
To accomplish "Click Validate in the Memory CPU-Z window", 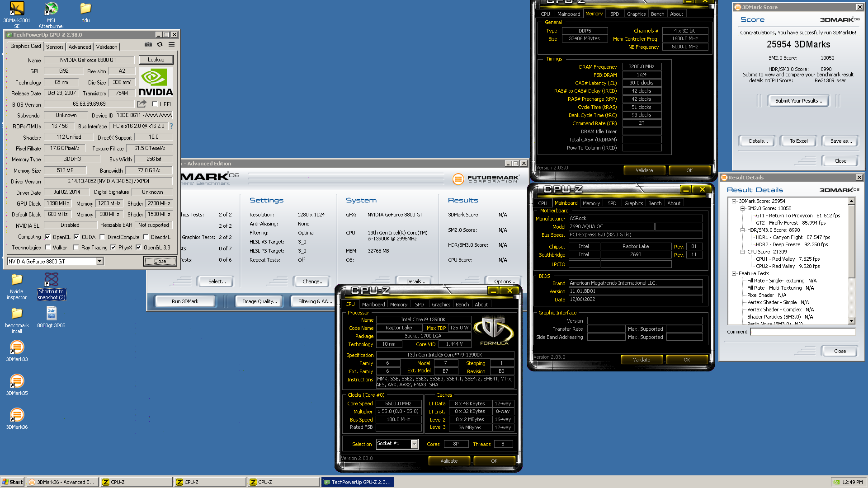I will pos(644,170).
